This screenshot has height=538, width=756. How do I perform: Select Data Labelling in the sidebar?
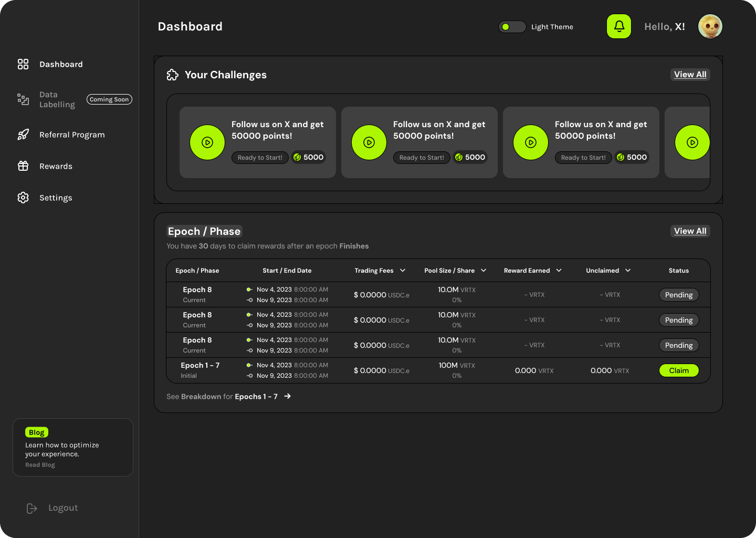(57, 99)
